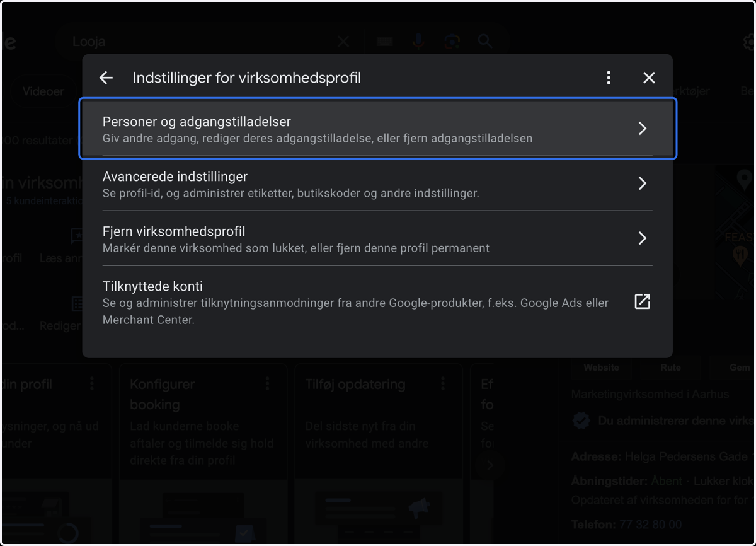Select the Videoer search filter tab
The height and width of the screenshot is (546, 756).
(x=43, y=91)
